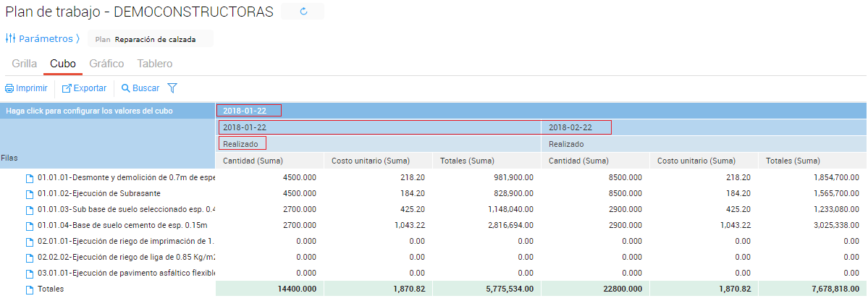The image size is (868, 301).
Task: Click the first Cantidad (Suma) column header
Action: [x=253, y=161]
